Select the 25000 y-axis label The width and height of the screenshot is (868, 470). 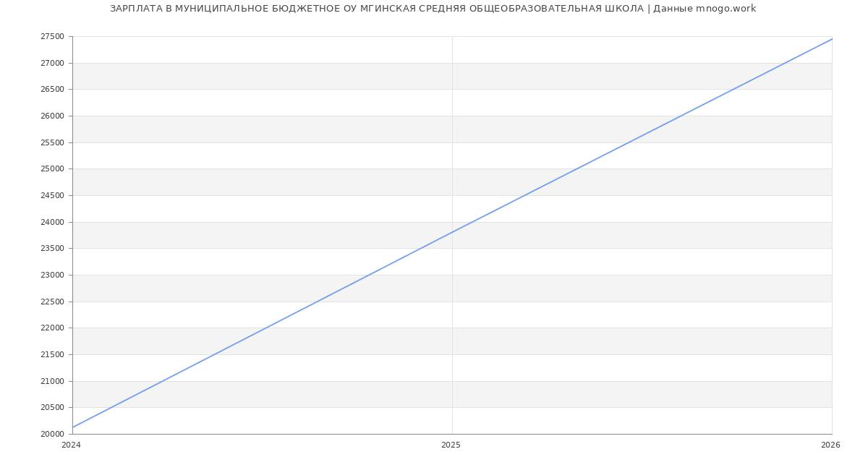pyautogui.click(x=52, y=169)
